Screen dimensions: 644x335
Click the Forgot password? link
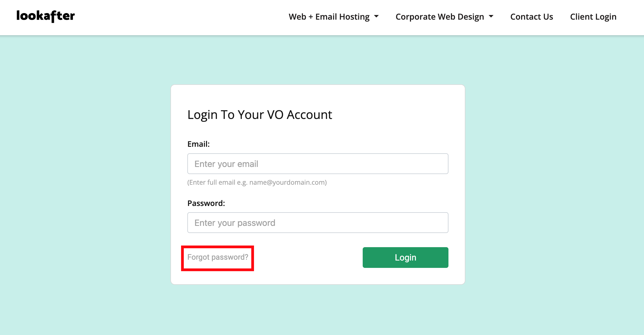(218, 257)
